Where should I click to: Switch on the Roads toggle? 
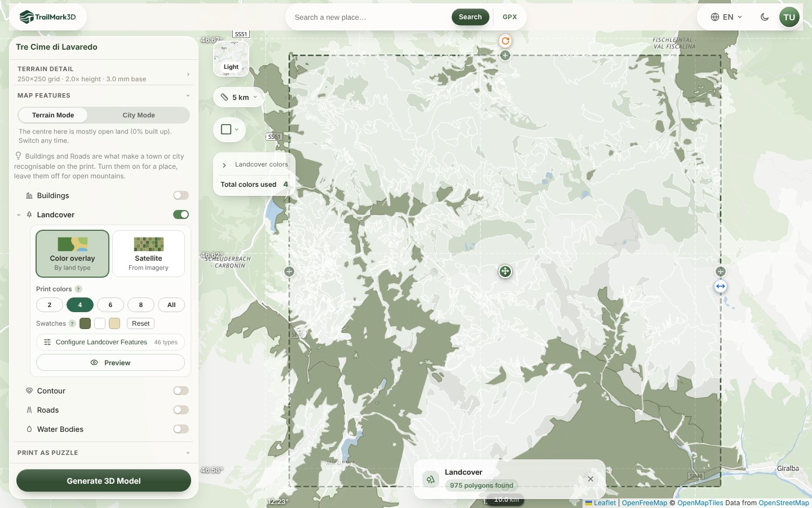tap(181, 410)
